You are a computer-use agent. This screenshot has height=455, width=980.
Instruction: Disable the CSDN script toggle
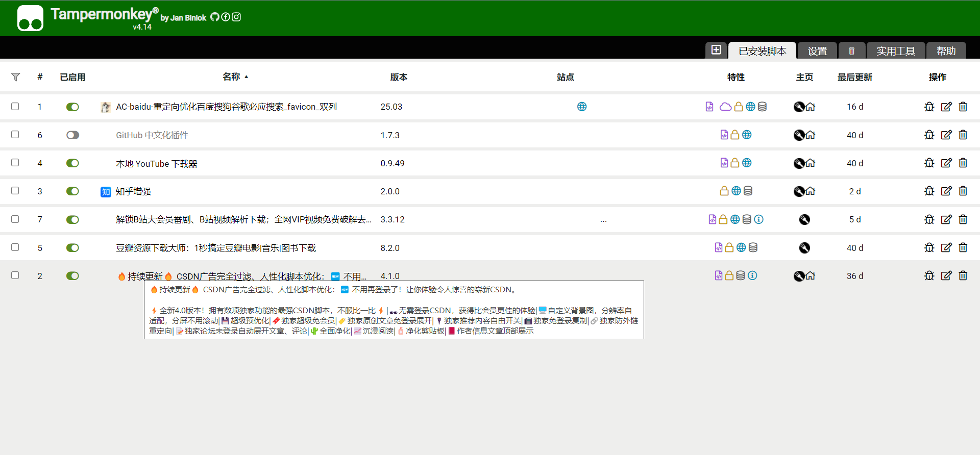click(72, 276)
